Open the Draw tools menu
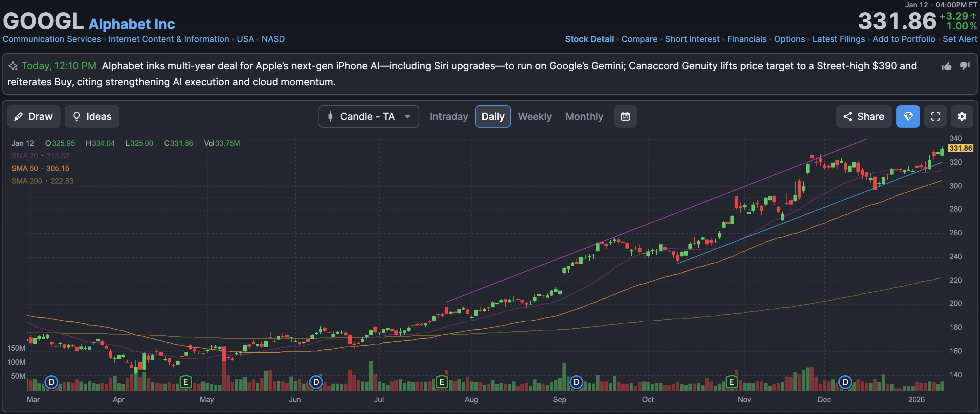Screen dimensions: 980x414 (x=34, y=116)
